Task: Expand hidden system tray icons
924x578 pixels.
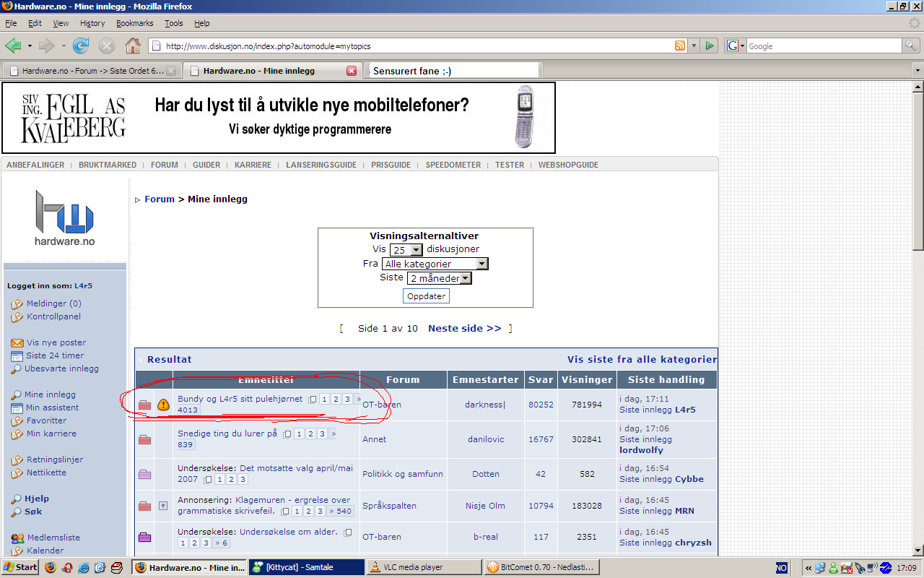Action: click(x=808, y=567)
